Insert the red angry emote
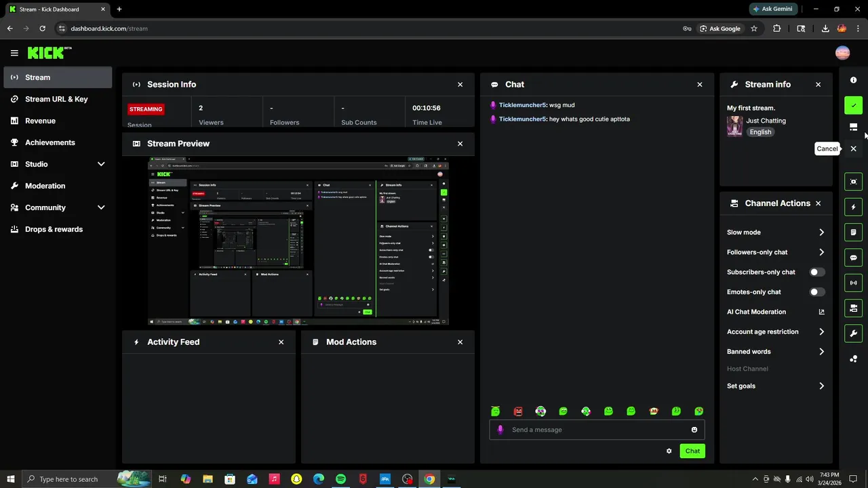 tap(518, 411)
